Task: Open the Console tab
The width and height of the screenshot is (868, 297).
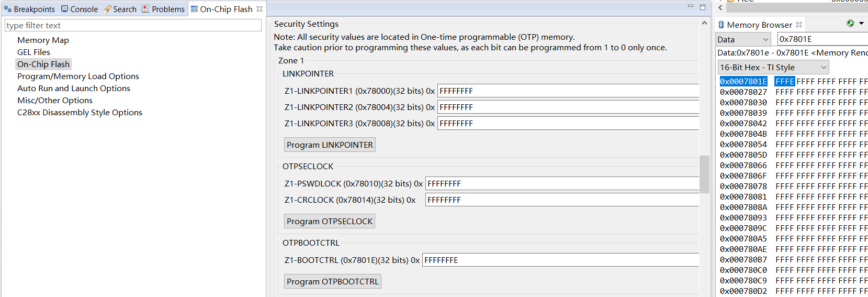Action: (80, 9)
